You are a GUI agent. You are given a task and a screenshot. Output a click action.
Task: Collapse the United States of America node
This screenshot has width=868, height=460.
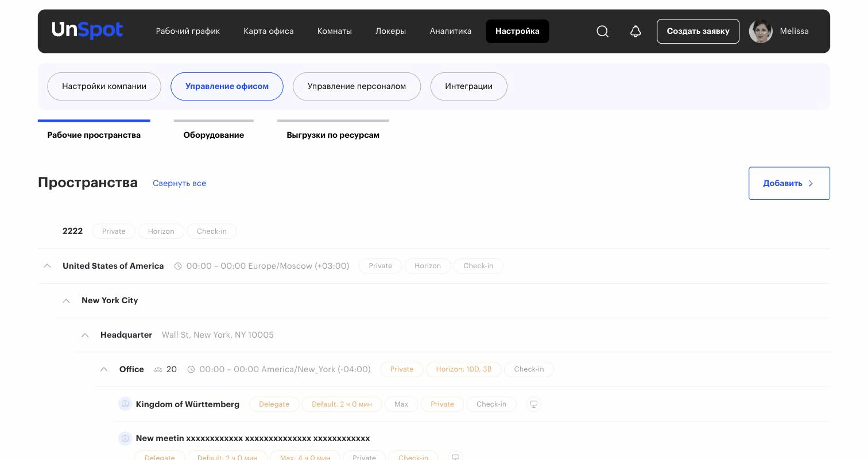point(48,266)
